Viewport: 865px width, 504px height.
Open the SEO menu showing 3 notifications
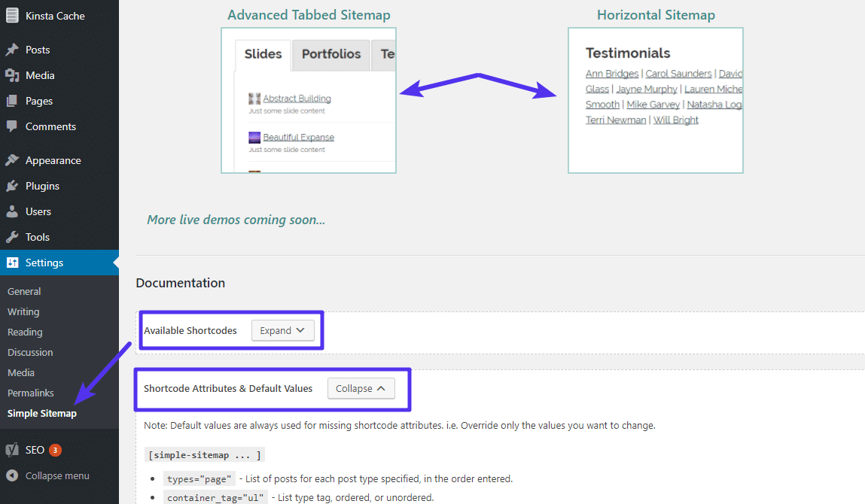click(x=34, y=449)
